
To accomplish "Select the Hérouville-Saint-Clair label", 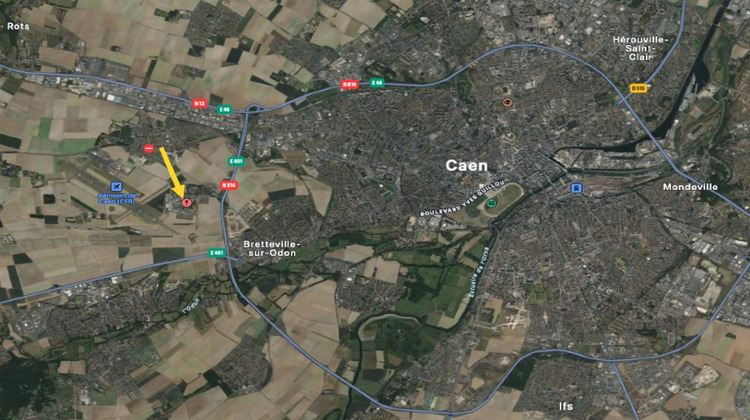I will tap(640, 48).
